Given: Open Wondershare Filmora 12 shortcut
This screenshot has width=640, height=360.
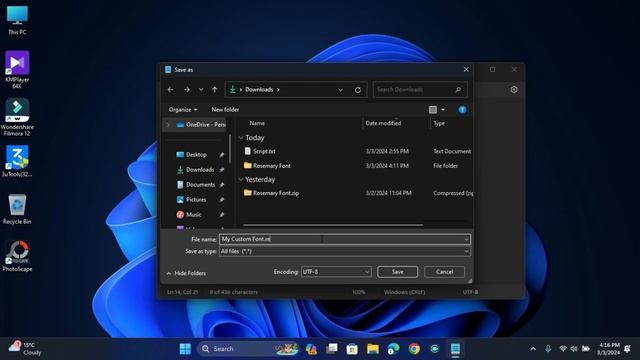Looking at the screenshot, I should 17,117.
